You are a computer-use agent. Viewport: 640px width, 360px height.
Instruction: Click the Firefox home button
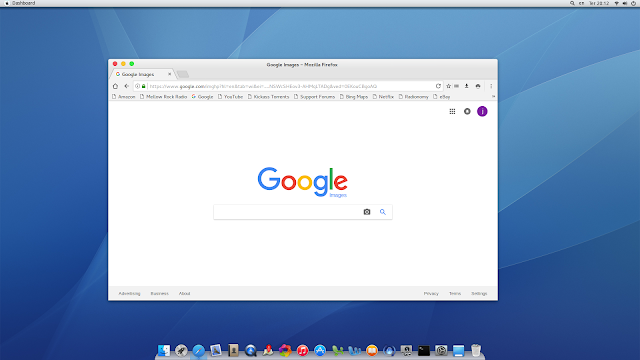115,86
